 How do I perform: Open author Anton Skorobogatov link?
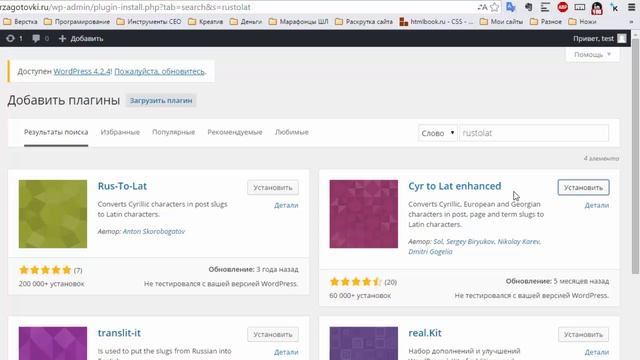[154, 231]
